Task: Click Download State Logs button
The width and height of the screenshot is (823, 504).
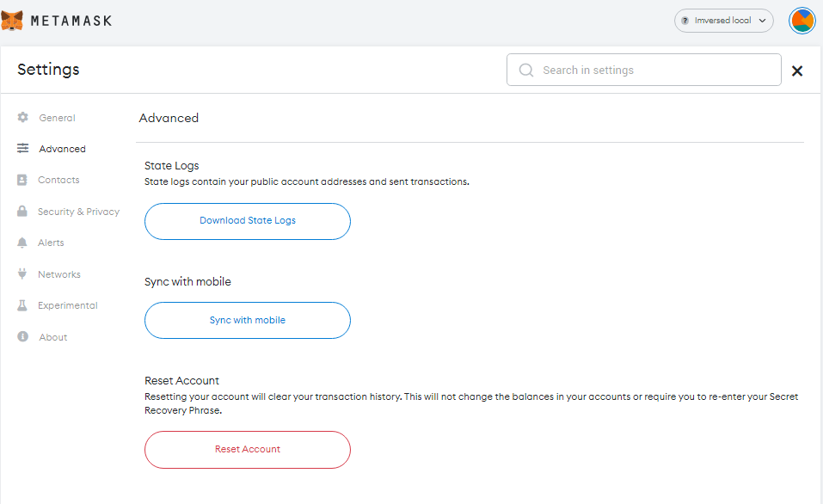Action: [x=247, y=221]
